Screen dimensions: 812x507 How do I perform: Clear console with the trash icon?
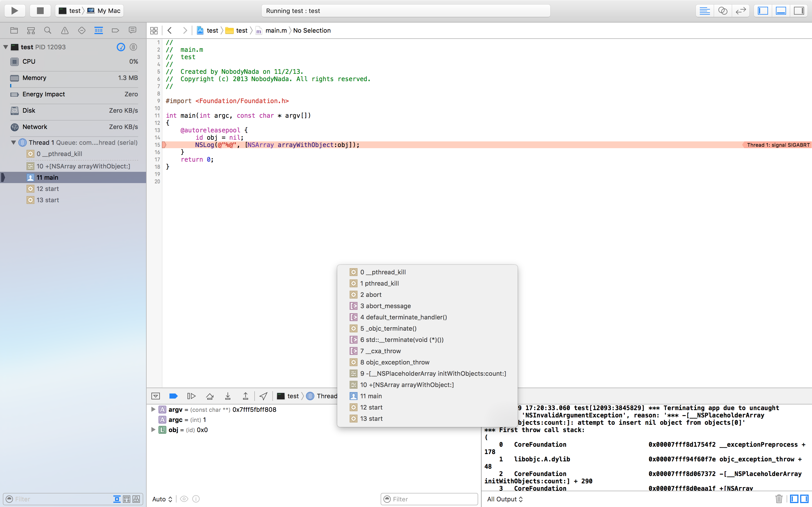coord(779,499)
